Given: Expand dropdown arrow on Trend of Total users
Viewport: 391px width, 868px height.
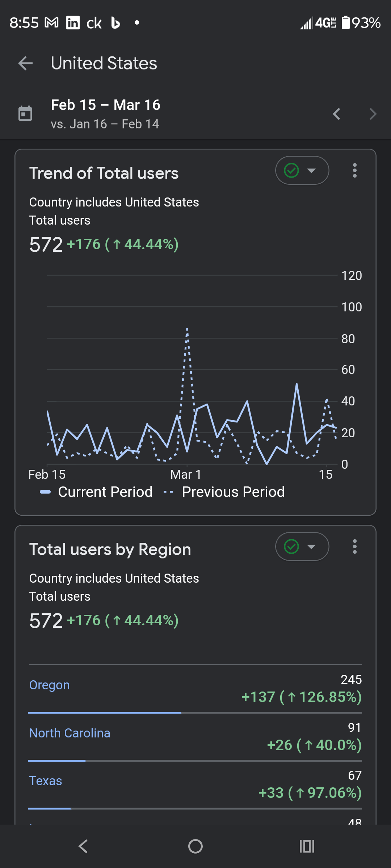Looking at the screenshot, I should [x=311, y=170].
